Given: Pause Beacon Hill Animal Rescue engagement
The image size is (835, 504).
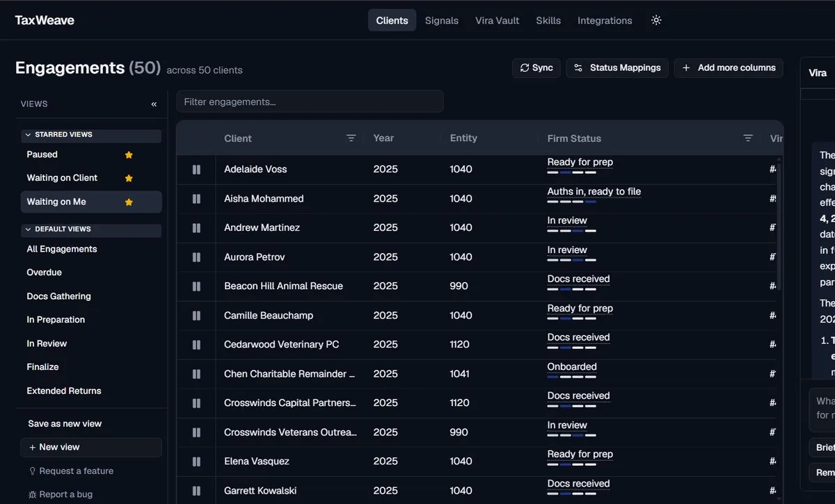Looking at the screenshot, I should click(196, 286).
